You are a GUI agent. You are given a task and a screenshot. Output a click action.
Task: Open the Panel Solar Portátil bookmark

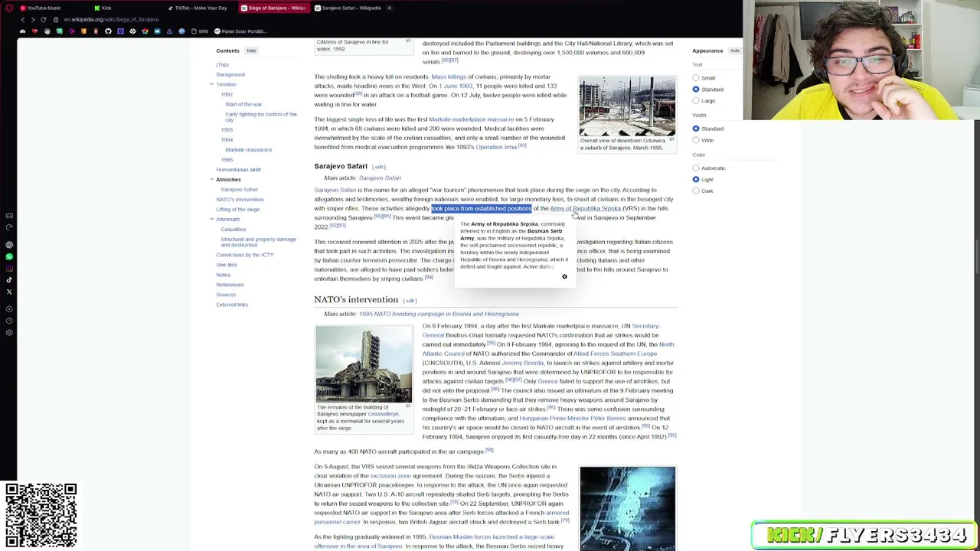click(240, 31)
